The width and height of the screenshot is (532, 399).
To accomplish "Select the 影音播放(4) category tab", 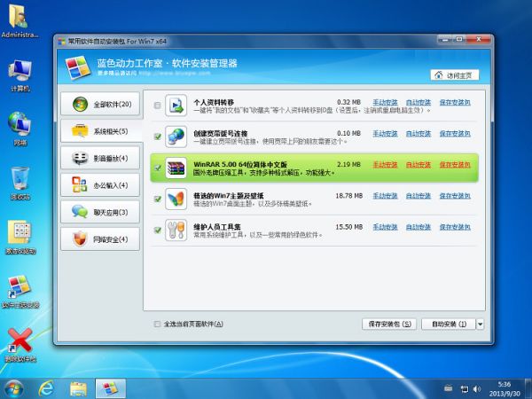I will pos(99,159).
